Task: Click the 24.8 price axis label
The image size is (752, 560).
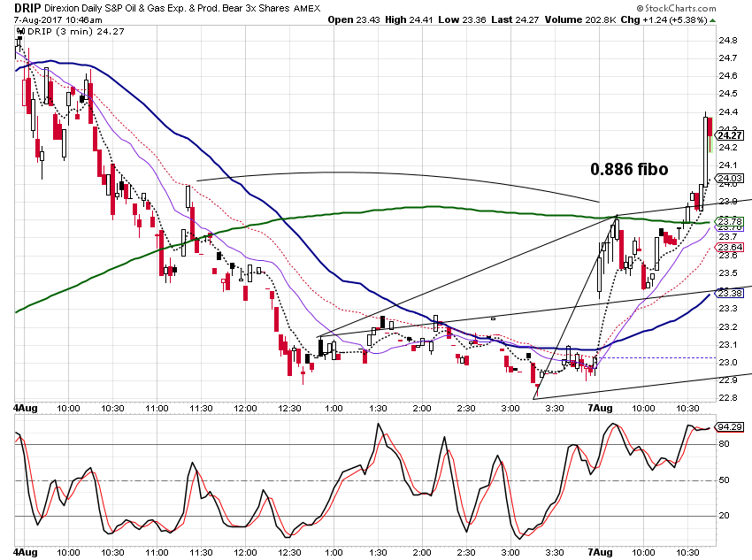Action: pyautogui.click(x=728, y=41)
